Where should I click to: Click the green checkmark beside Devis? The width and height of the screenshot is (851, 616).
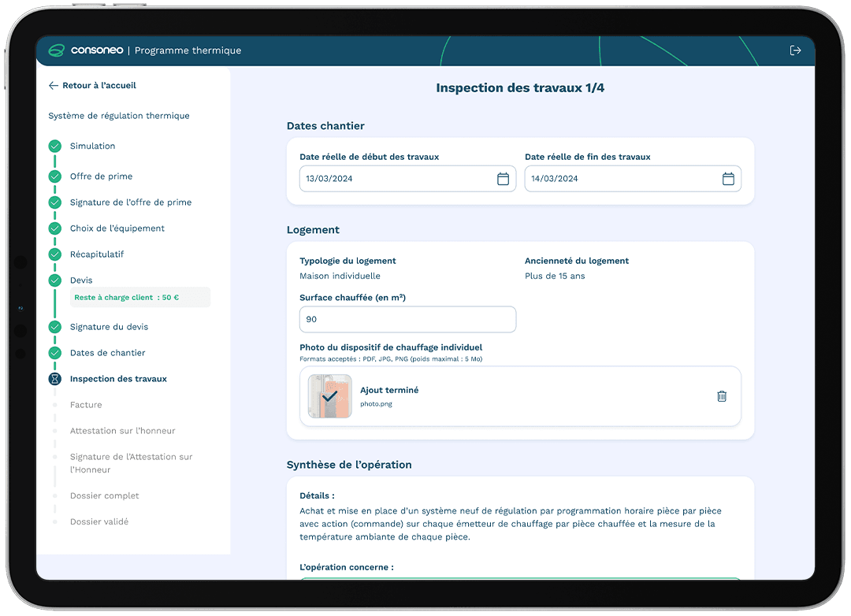(54, 280)
